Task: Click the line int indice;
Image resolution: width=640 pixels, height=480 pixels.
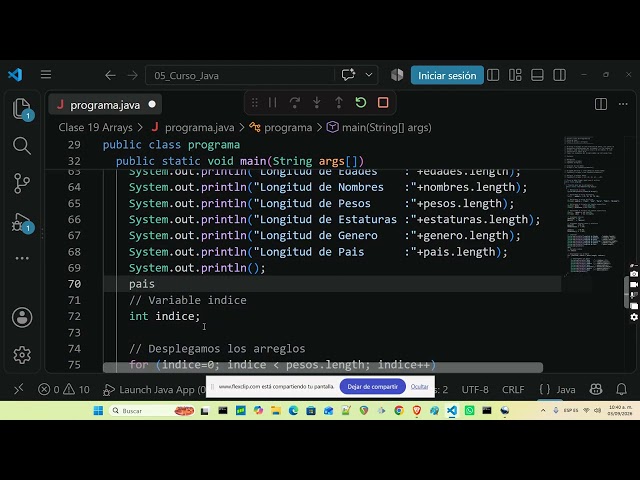Action: (x=164, y=316)
